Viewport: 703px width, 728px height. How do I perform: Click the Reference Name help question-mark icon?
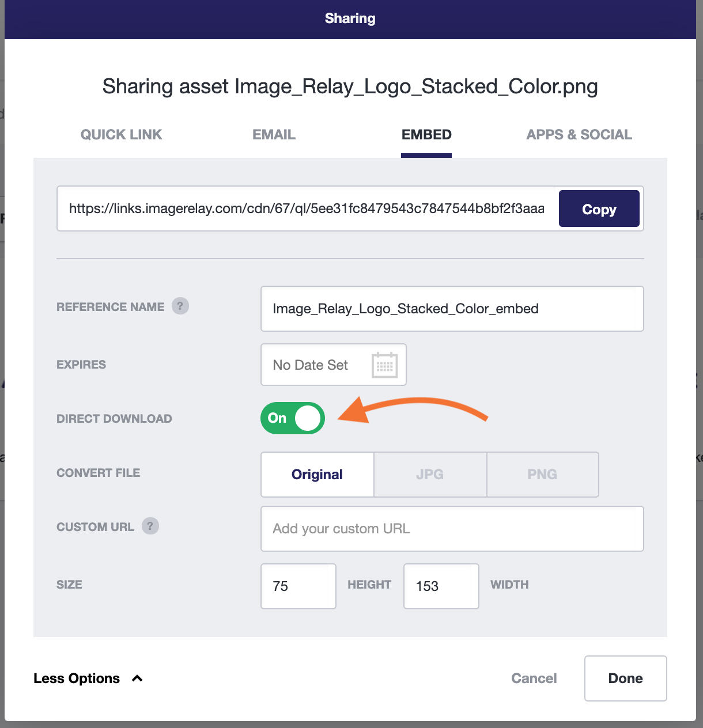[x=180, y=306]
